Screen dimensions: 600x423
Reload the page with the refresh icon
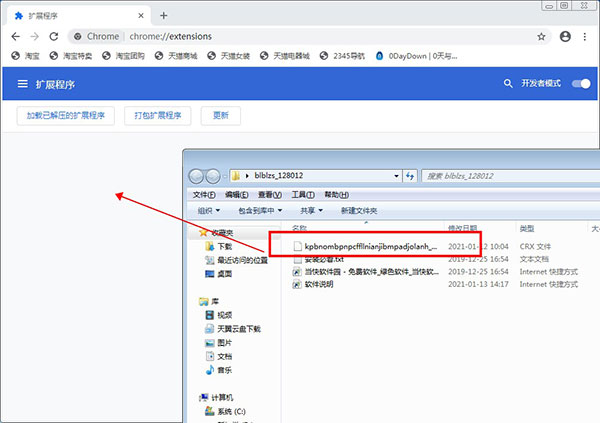[57, 35]
